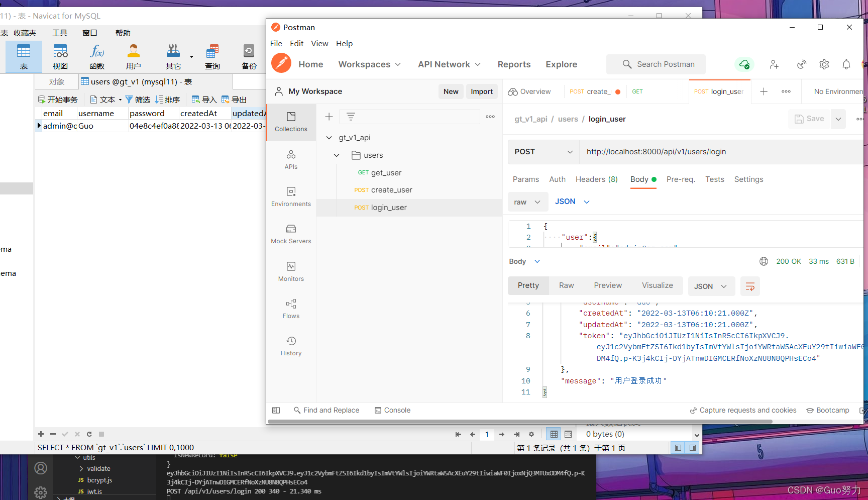Image resolution: width=868 pixels, height=500 pixels.
Task: Open the Save options dropdown arrow
Action: click(x=838, y=119)
